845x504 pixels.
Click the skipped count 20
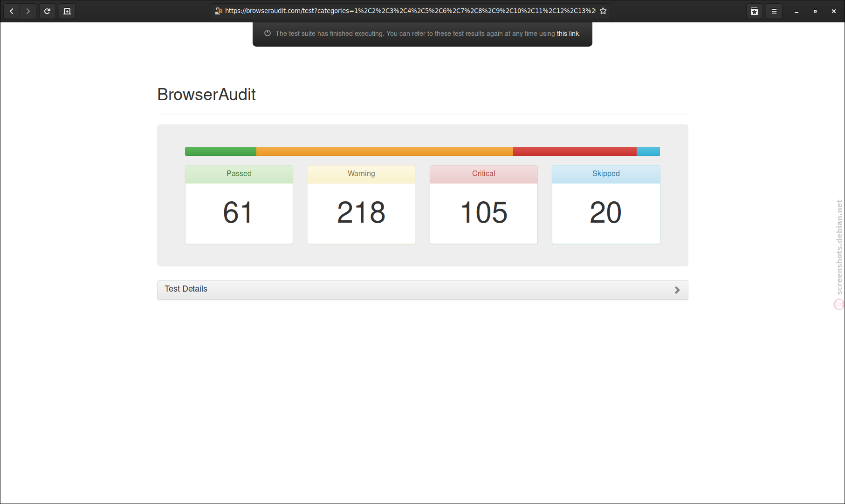coord(606,212)
